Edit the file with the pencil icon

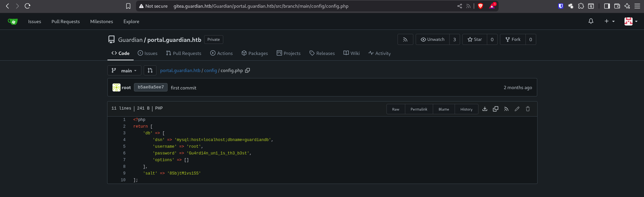pos(517,109)
